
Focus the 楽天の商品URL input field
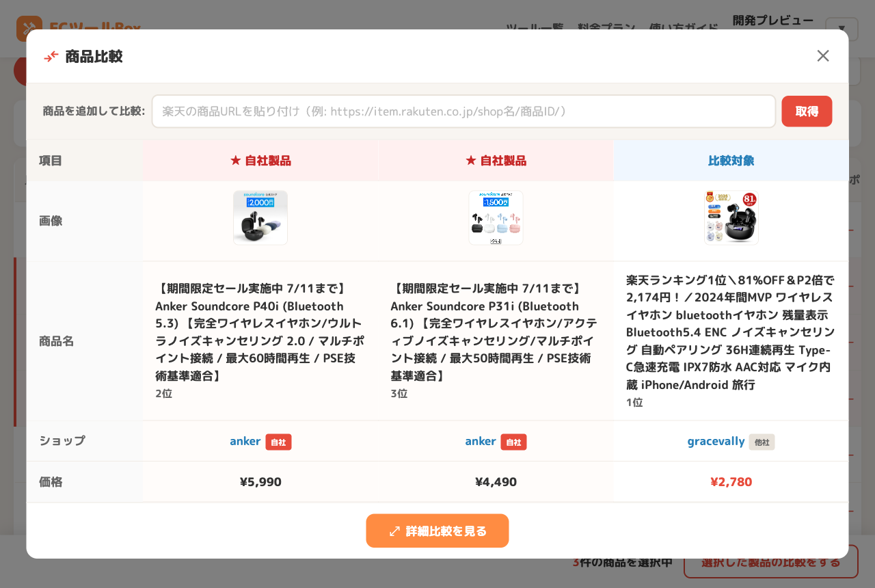pos(463,111)
